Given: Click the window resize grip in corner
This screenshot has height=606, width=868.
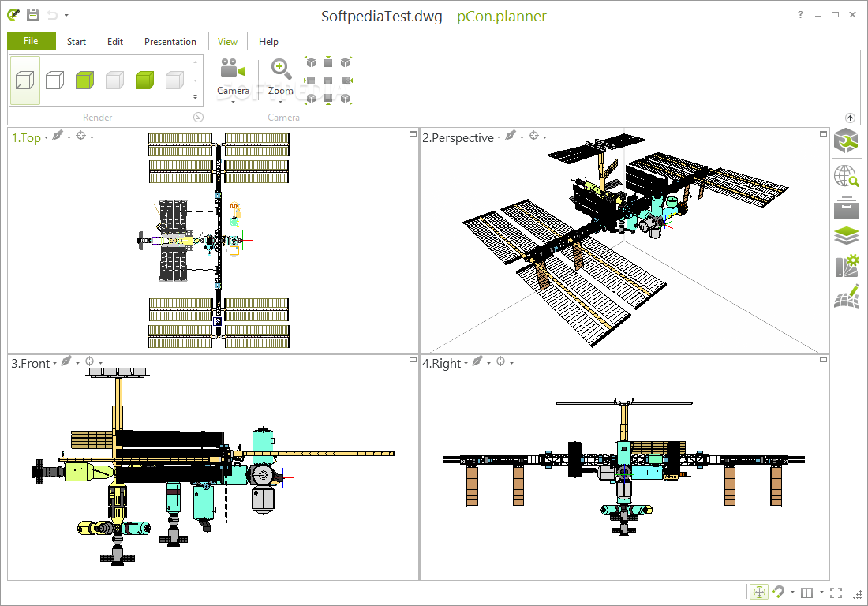Looking at the screenshot, I should pos(858,596).
